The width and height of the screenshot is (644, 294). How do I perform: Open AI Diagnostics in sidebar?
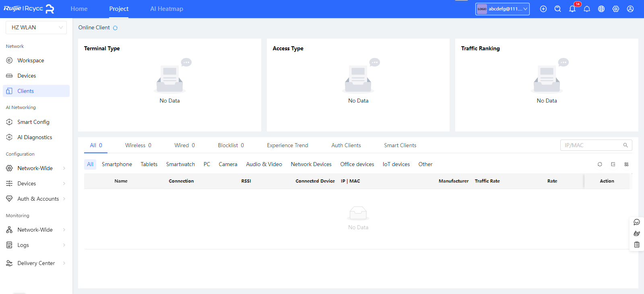(35, 137)
